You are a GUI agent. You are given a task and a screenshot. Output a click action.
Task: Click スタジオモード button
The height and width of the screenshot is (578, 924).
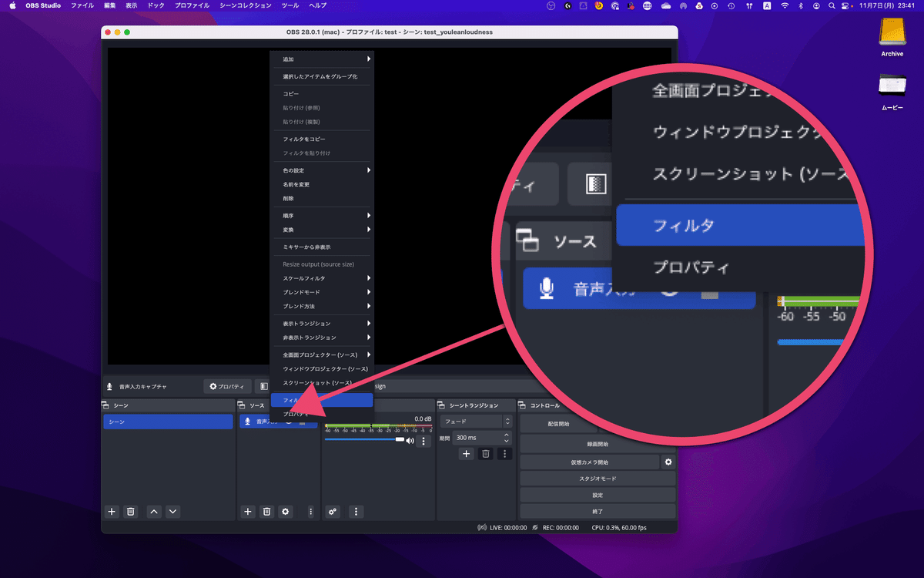598,479
